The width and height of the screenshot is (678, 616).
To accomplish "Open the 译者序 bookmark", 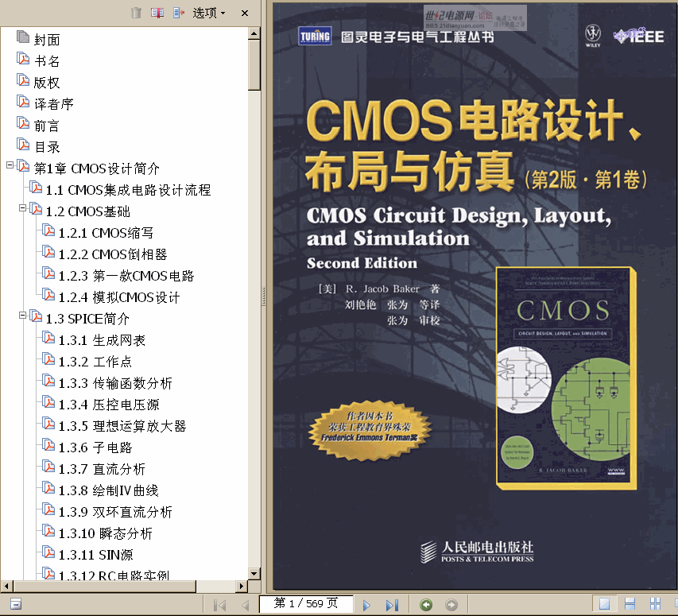I will (54, 104).
